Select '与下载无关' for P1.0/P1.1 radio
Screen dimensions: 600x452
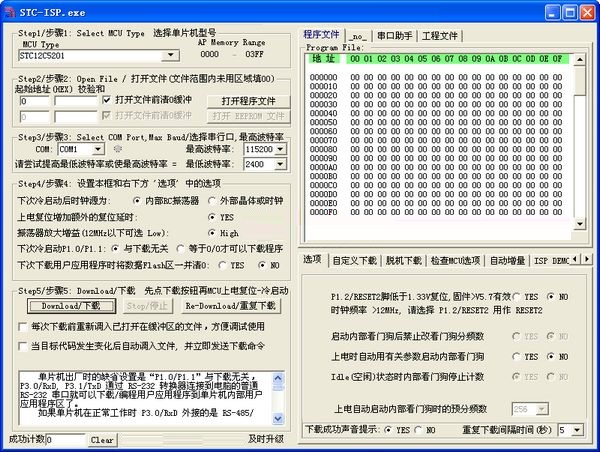pyautogui.click(x=115, y=249)
